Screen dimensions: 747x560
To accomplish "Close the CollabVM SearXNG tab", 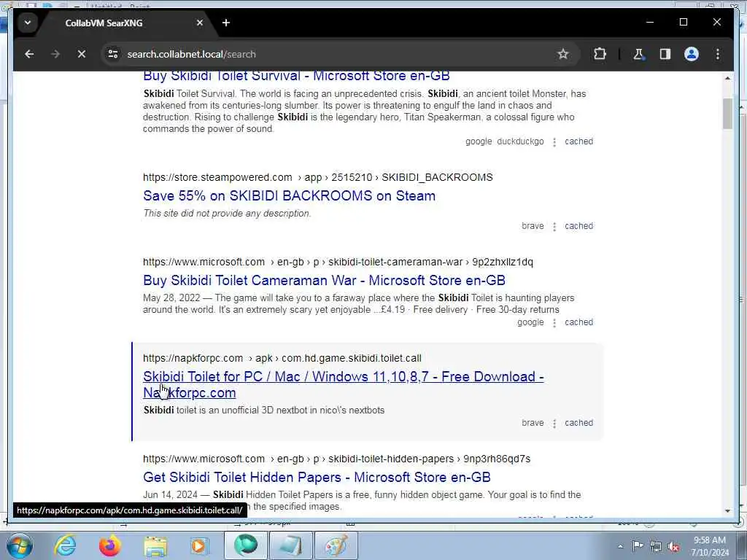I will point(200,23).
